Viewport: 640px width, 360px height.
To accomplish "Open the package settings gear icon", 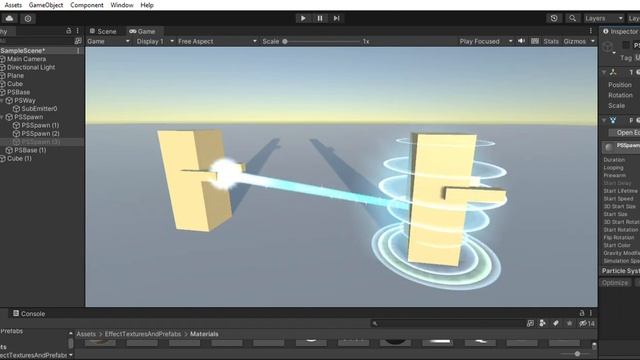I will pyautogui.click(x=28, y=18).
